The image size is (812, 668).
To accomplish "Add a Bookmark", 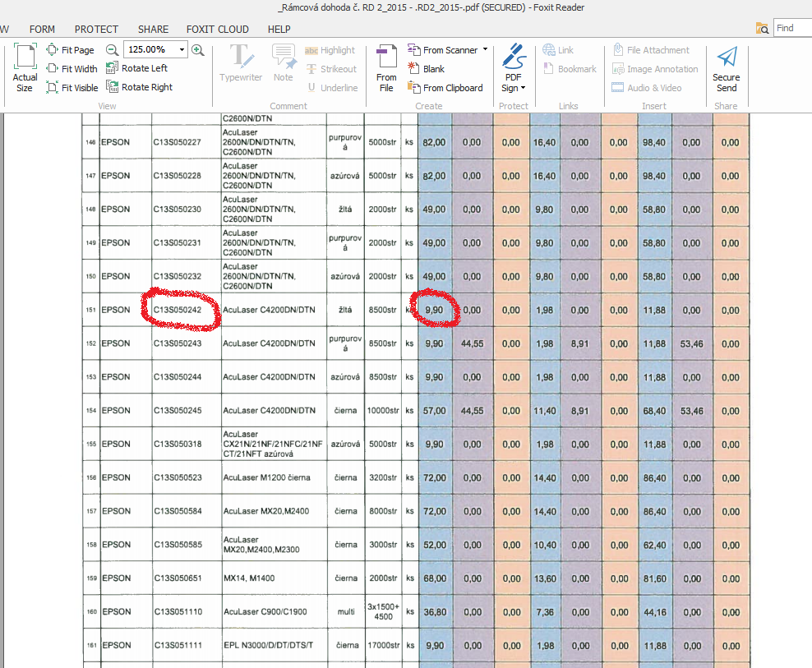I will pyautogui.click(x=570, y=69).
